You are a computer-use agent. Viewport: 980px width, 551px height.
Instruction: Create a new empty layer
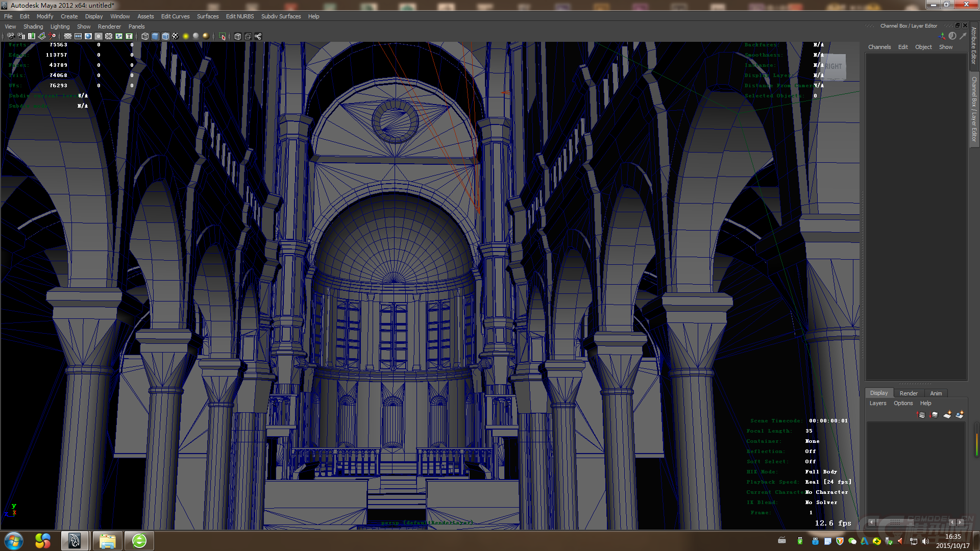[947, 415]
